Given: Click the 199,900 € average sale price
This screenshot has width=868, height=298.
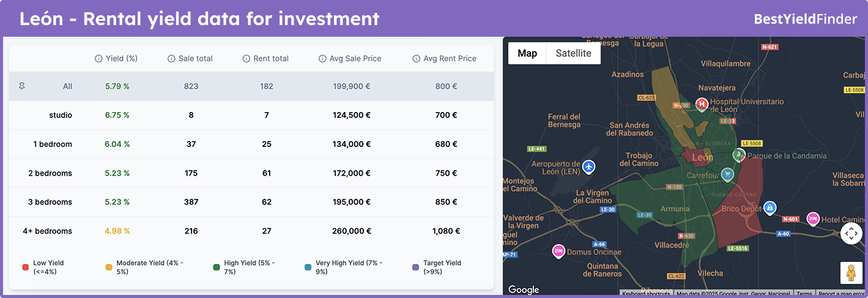Looking at the screenshot, I should (x=352, y=86).
